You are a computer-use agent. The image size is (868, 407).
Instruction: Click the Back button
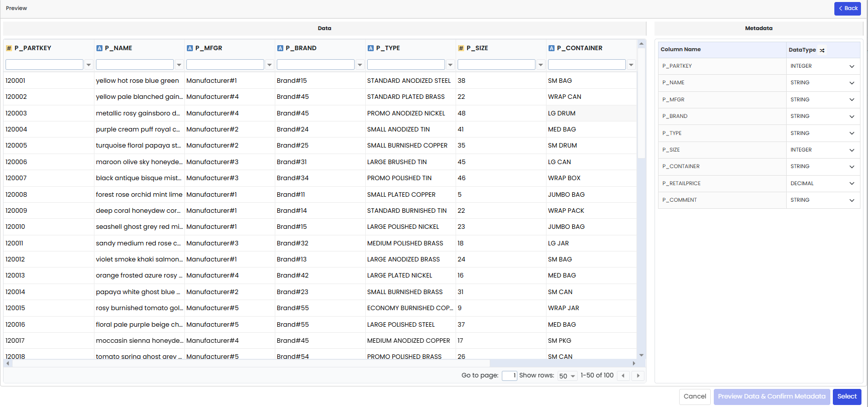[848, 9]
